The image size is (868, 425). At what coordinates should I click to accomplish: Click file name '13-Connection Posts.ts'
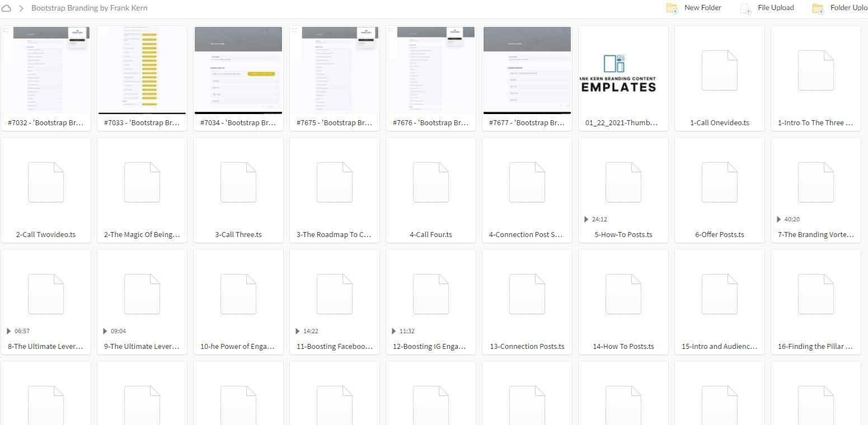point(527,346)
